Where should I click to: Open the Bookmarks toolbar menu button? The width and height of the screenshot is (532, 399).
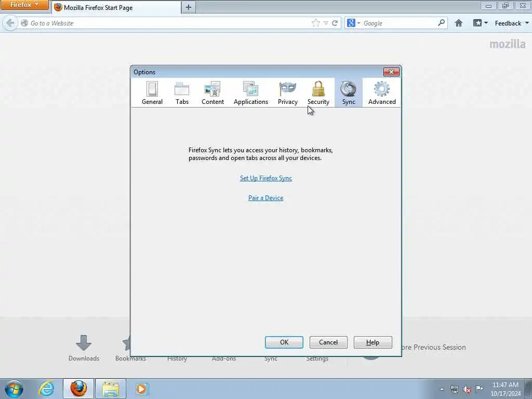click(481, 23)
